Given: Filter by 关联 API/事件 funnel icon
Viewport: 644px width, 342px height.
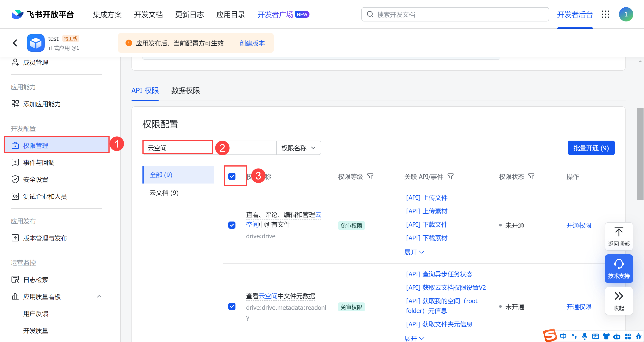Looking at the screenshot, I should pos(451,177).
